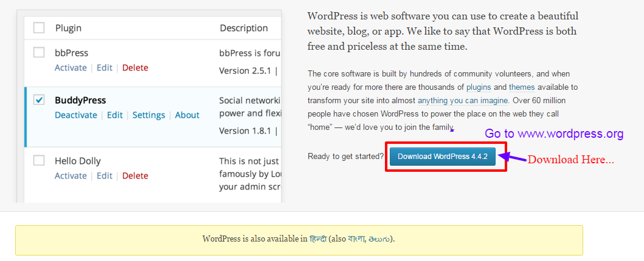Uncheck the BuddyPress plugin checkbox

pyautogui.click(x=38, y=100)
